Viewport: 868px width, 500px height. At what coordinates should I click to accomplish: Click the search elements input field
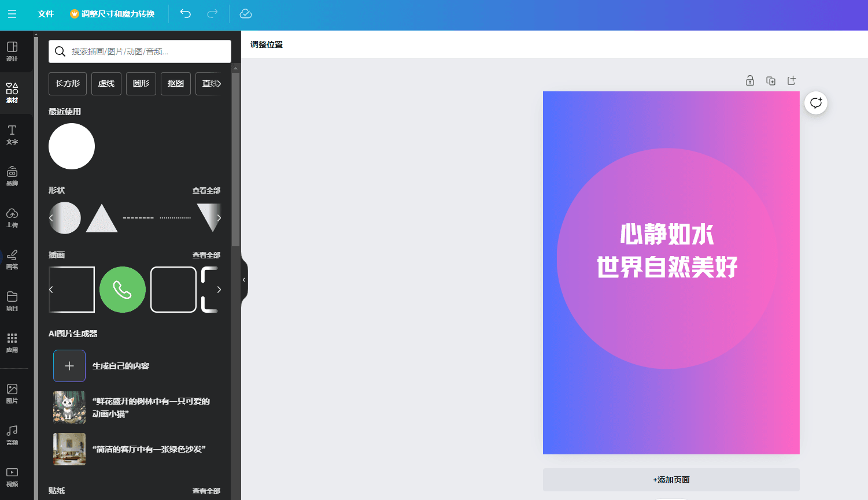click(147, 51)
